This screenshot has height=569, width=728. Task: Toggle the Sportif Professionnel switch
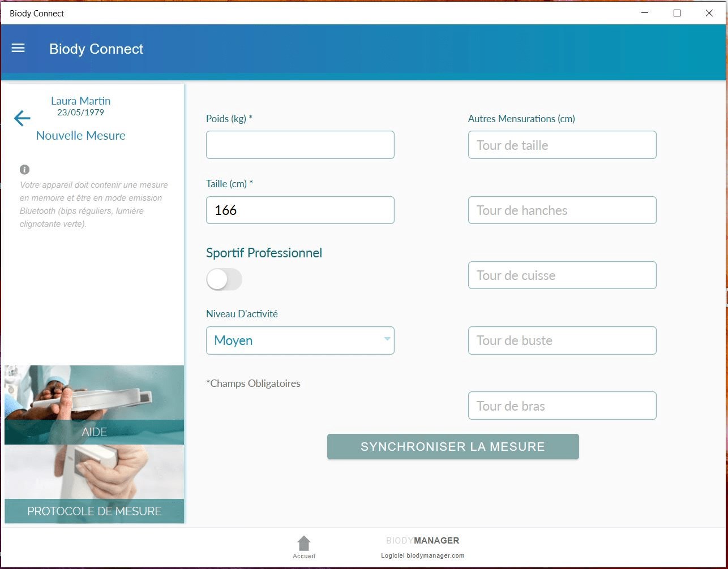coord(224,279)
